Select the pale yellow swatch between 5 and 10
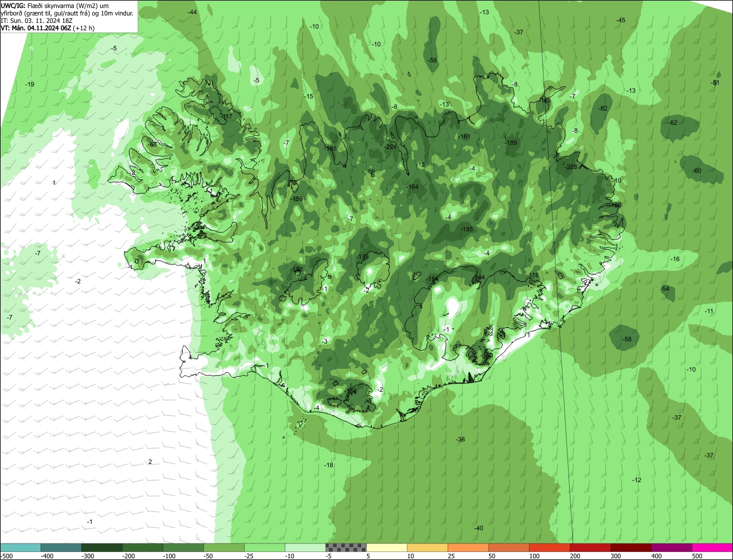 387,547
